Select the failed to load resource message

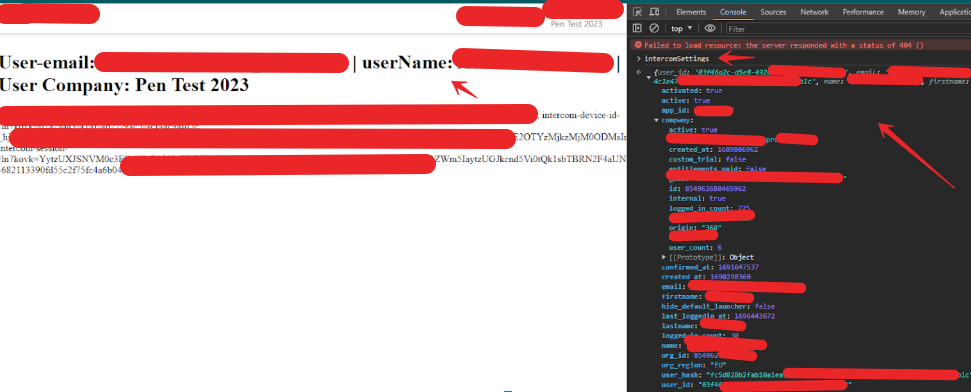pyautogui.click(x=784, y=45)
